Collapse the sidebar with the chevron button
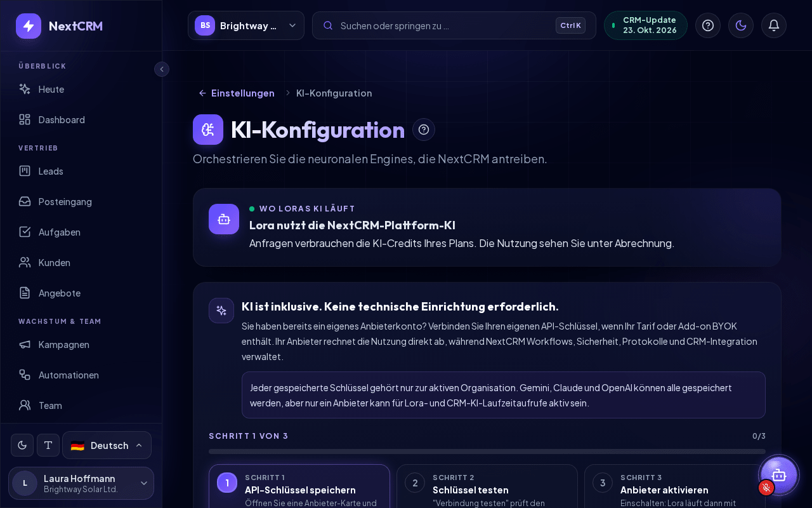The height and width of the screenshot is (508, 812). [x=162, y=69]
